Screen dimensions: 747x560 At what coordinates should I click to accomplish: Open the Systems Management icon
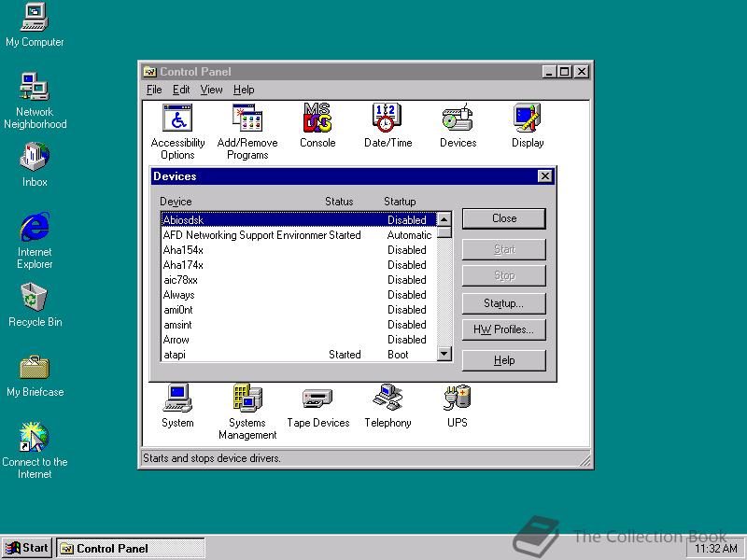point(247,412)
